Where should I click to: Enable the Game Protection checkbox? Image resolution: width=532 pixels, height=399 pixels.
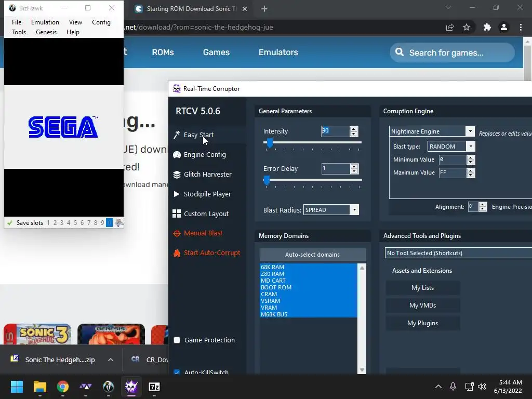[x=177, y=340]
